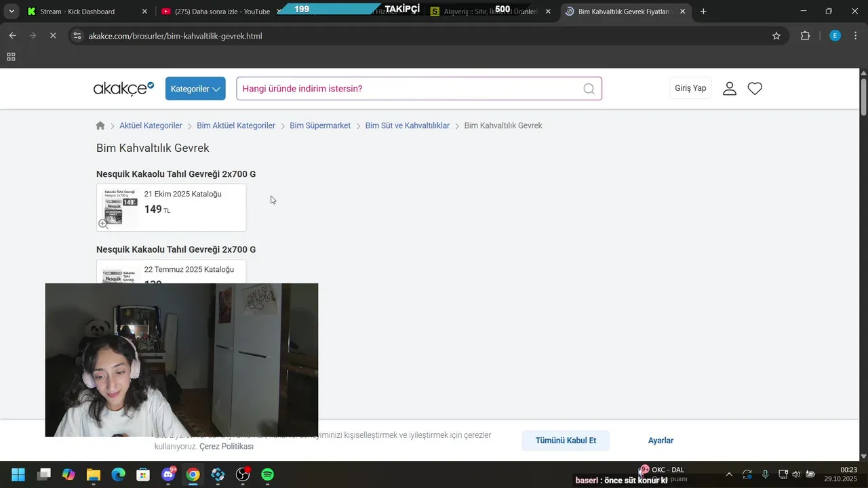Open Spotify from the taskbar
Viewport: 868px width, 488px height.
268,474
